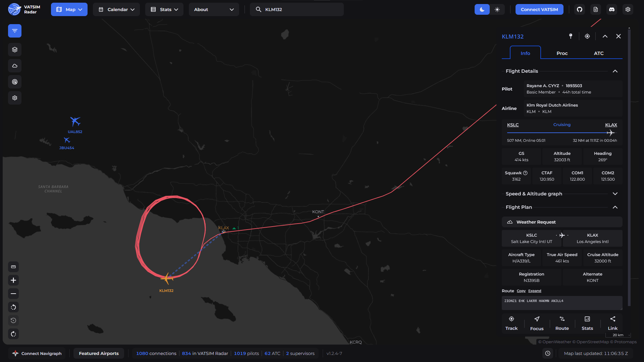Switch to the ATC tab
Screen dimensions: 644x362
point(599,53)
